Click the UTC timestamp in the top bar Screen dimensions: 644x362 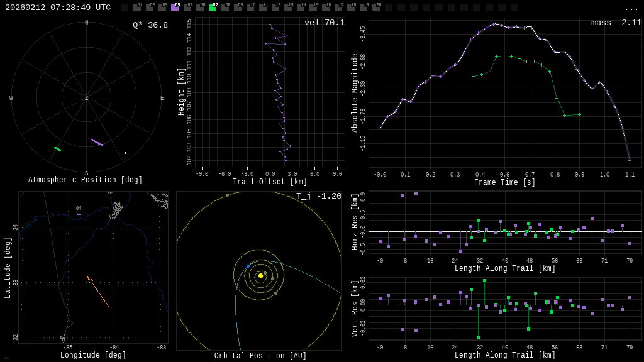(58, 8)
